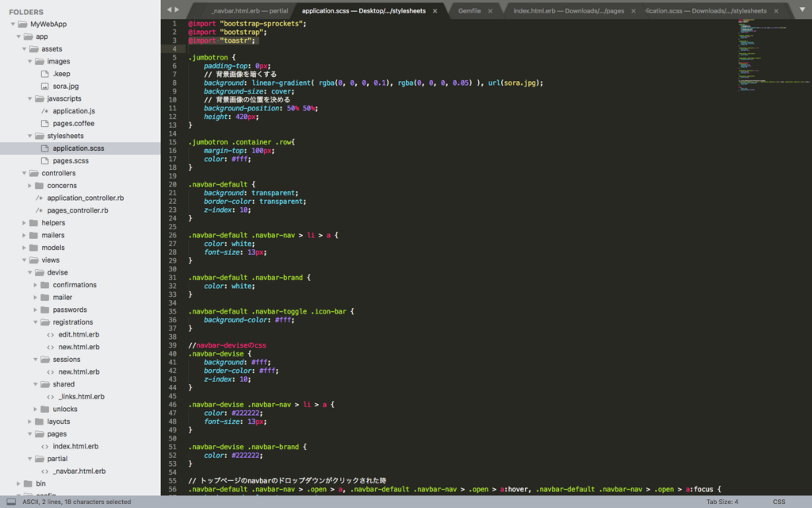Expand the models folder arrow

pyautogui.click(x=25, y=248)
